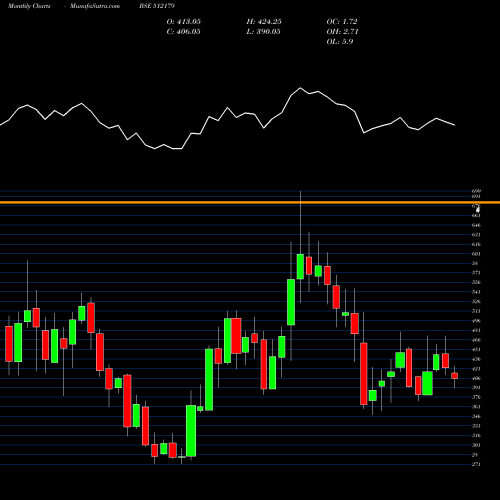Click the low value "L: 390.05"
Image resolution: width=500 pixels, height=500 pixels.
[263, 32]
